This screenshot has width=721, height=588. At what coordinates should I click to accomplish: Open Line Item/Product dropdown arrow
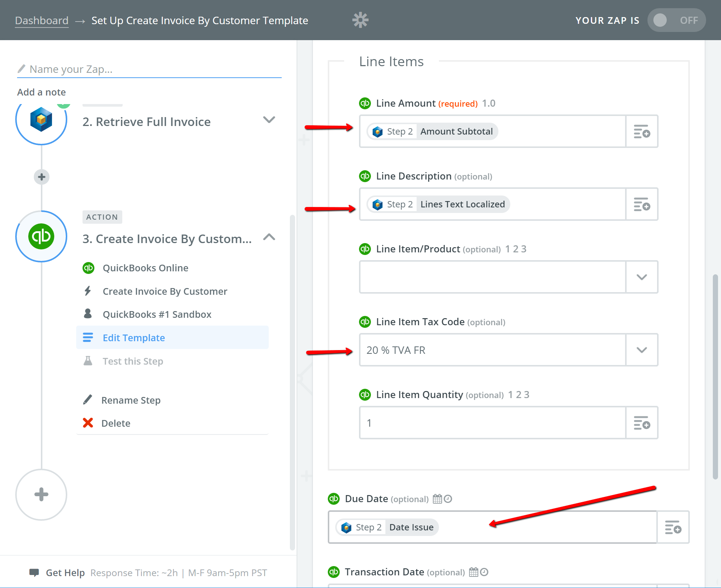click(642, 277)
